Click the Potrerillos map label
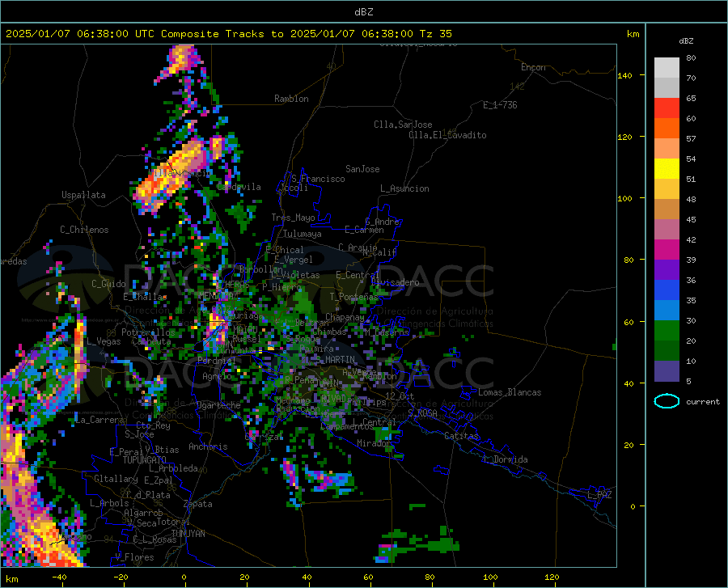The height and width of the screenshot is (588, 728). pos(148,332)
